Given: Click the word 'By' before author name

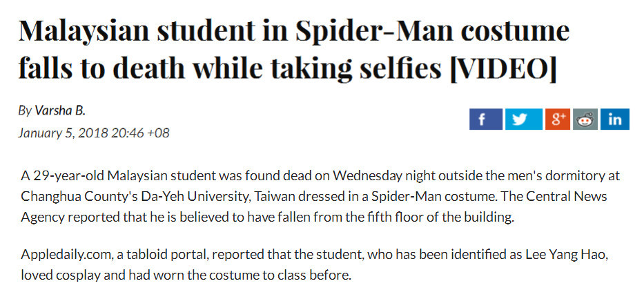Looking at the screenshot, I should point(25,111).
